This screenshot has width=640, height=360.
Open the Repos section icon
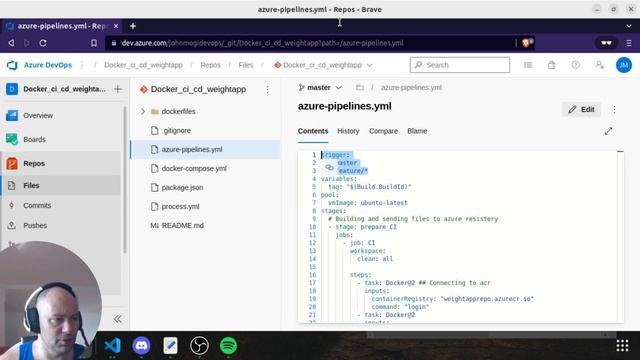(12, 163)
